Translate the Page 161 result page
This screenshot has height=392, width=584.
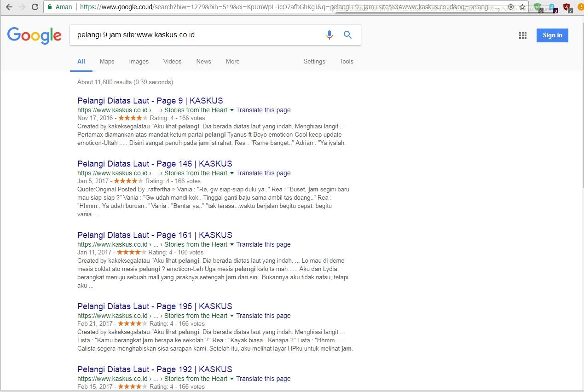pos(263,244)
